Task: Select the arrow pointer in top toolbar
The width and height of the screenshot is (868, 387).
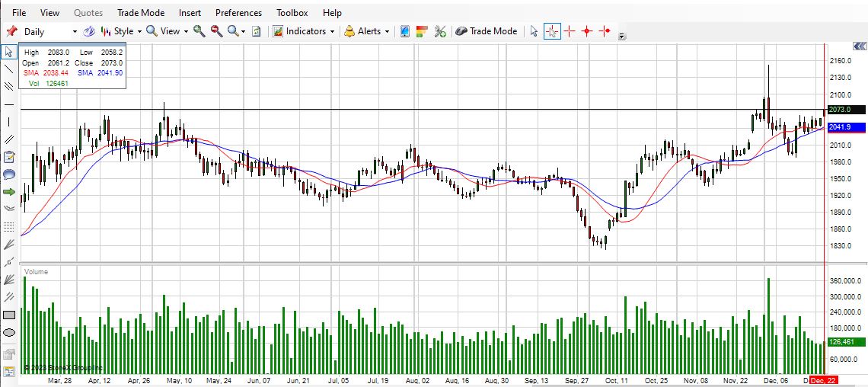Action: [x=535, y=31]
